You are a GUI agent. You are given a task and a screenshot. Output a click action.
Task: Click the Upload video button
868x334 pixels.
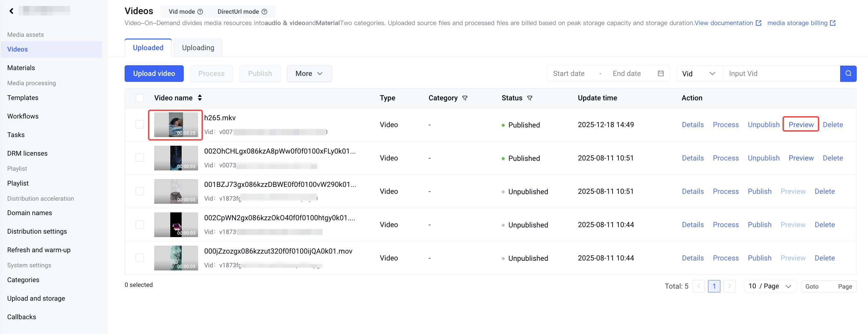point(154,74)
